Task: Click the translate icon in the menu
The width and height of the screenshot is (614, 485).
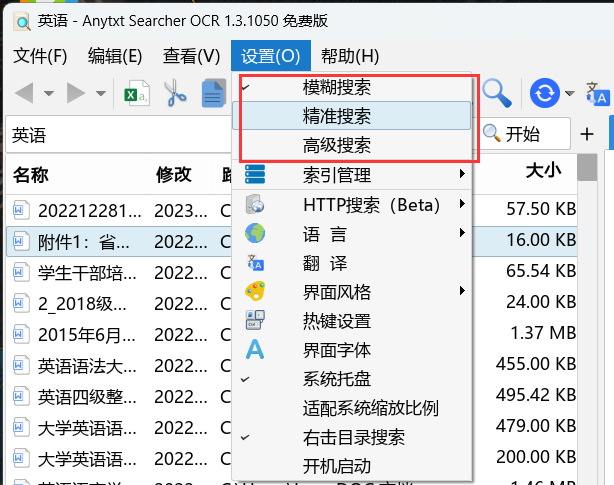Action: coord(255,263)
